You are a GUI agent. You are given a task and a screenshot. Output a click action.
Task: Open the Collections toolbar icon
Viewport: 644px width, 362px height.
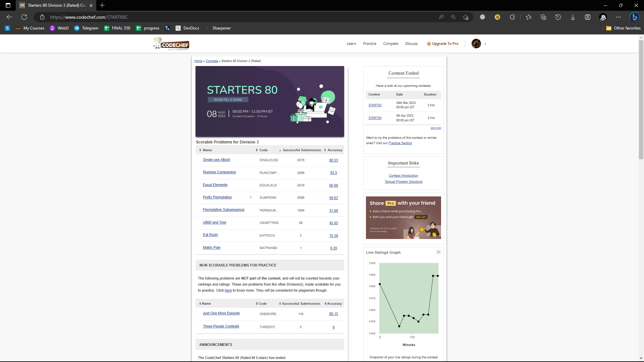click(543, 17)
